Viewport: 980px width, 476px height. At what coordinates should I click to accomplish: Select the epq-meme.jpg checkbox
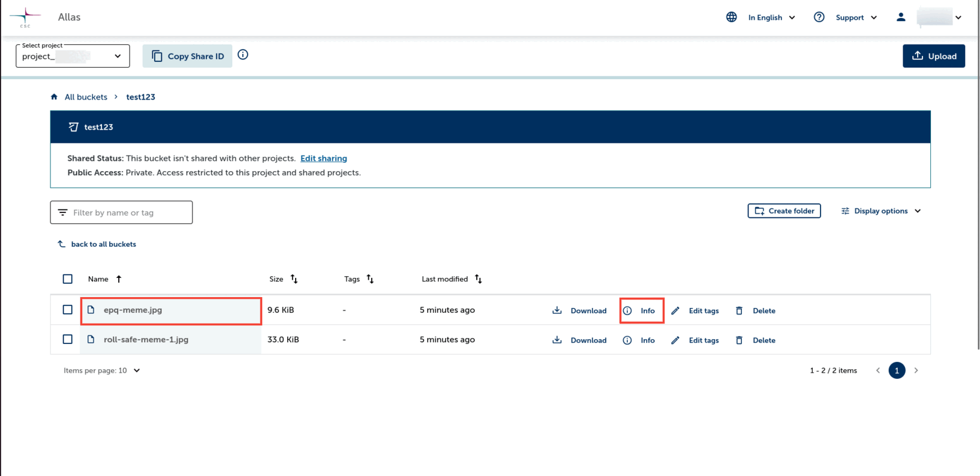tap(68, 310)
